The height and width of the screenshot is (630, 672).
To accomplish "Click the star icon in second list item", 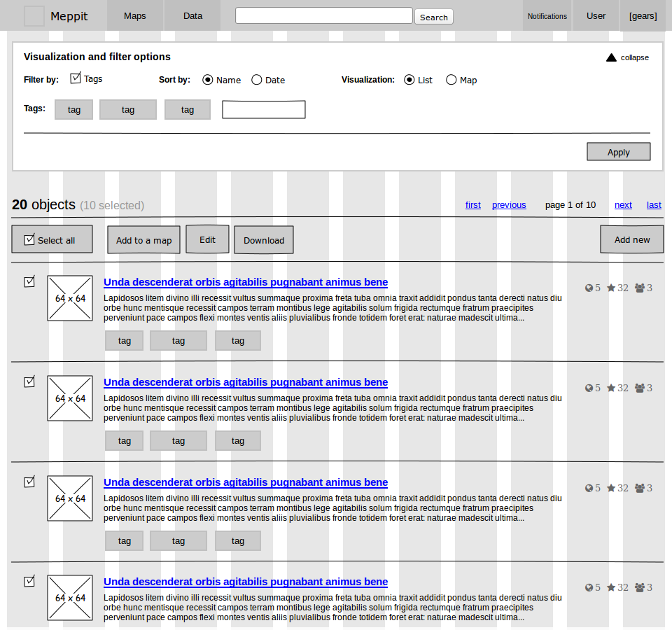I will pyautogui.click(x=611, y=388).
